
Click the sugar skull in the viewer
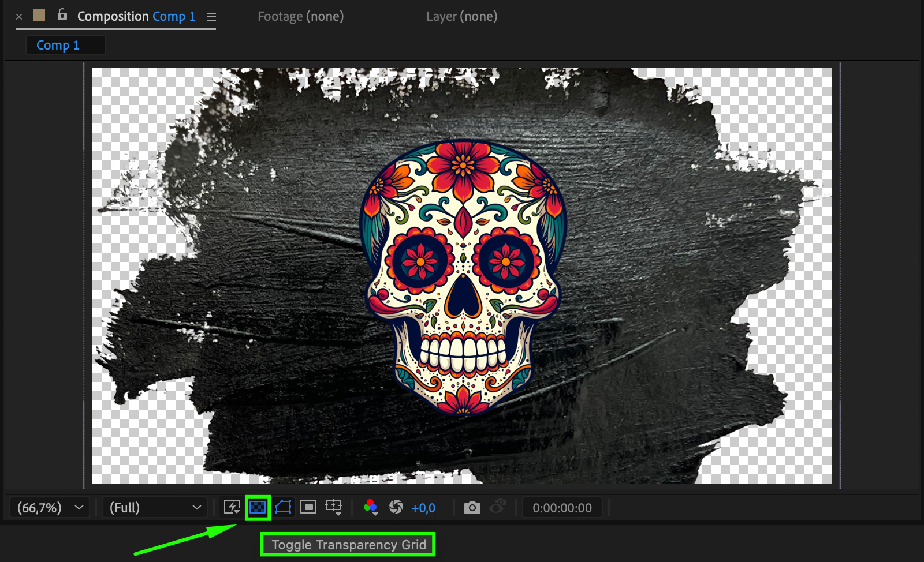[x=463, y=277]
